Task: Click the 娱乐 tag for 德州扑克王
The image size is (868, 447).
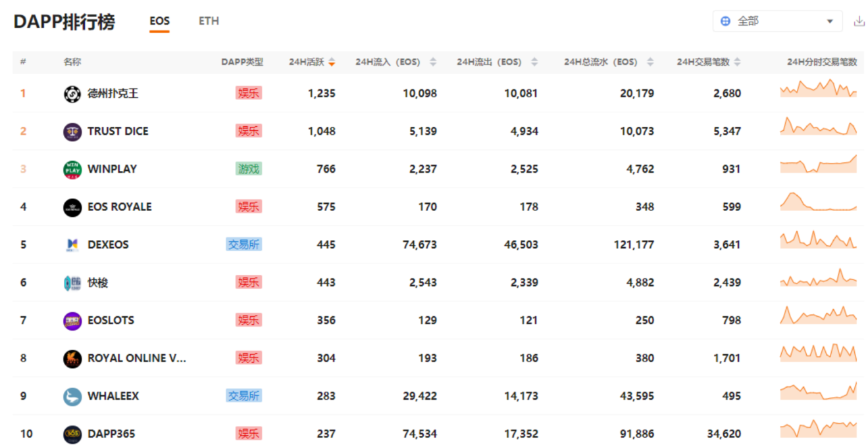Action: pos(249,93)
